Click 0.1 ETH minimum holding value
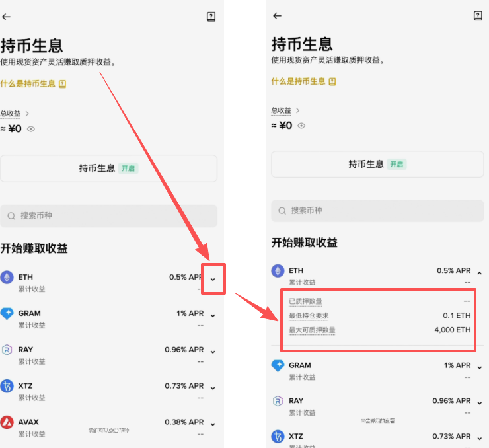Screen dimensions: 489x448 [x=457, y=315]
